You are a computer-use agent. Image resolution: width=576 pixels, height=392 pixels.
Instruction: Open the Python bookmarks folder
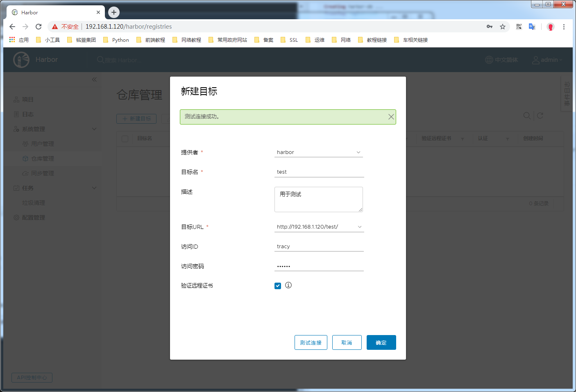pyautogui.click(x=116, y=40)
